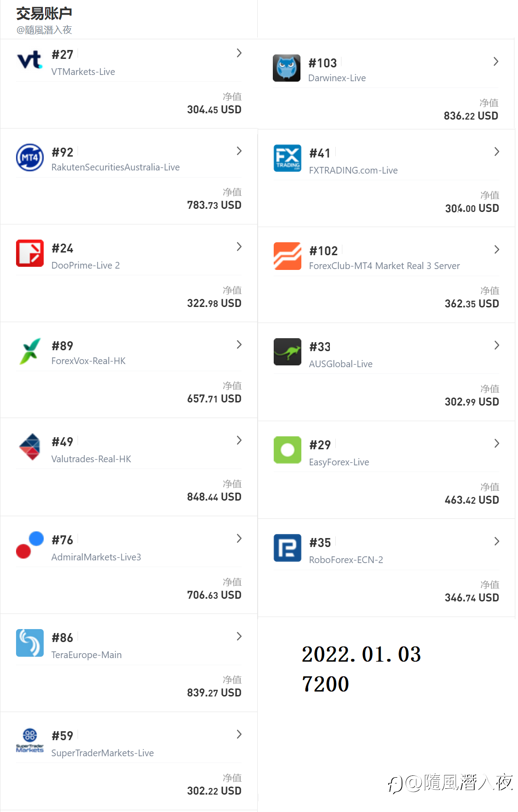Click the AdmiralMarkets red-blue dots icon
Screen dimensions: 518x812
(30, 545)
